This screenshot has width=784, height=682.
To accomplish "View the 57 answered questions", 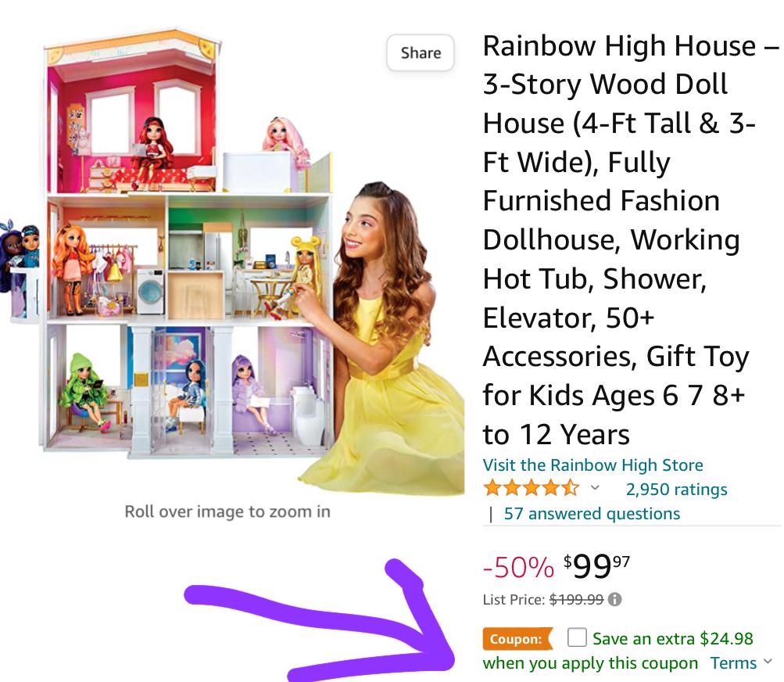I will tap(592, 513).
